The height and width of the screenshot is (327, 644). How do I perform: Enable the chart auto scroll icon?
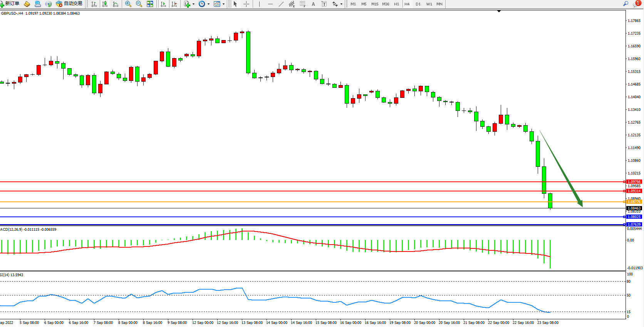[163, 4]
